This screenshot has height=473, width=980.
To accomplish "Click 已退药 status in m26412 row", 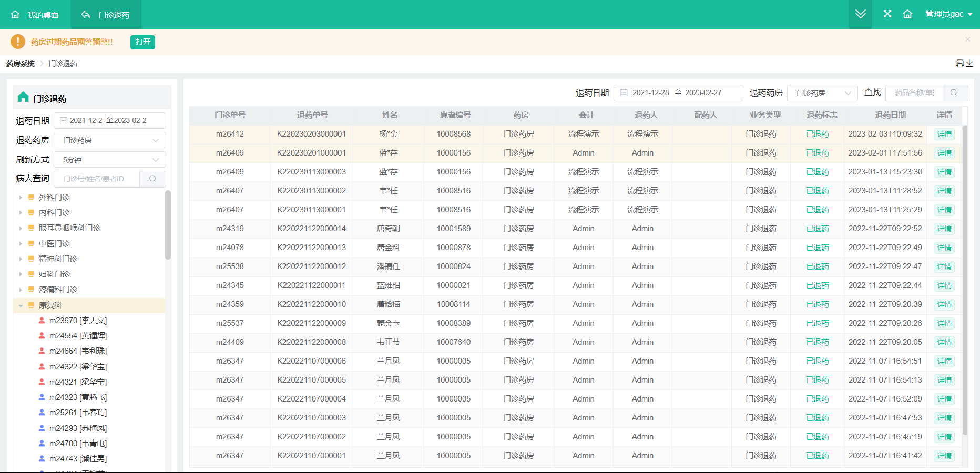I will click(x=818, y=134).
